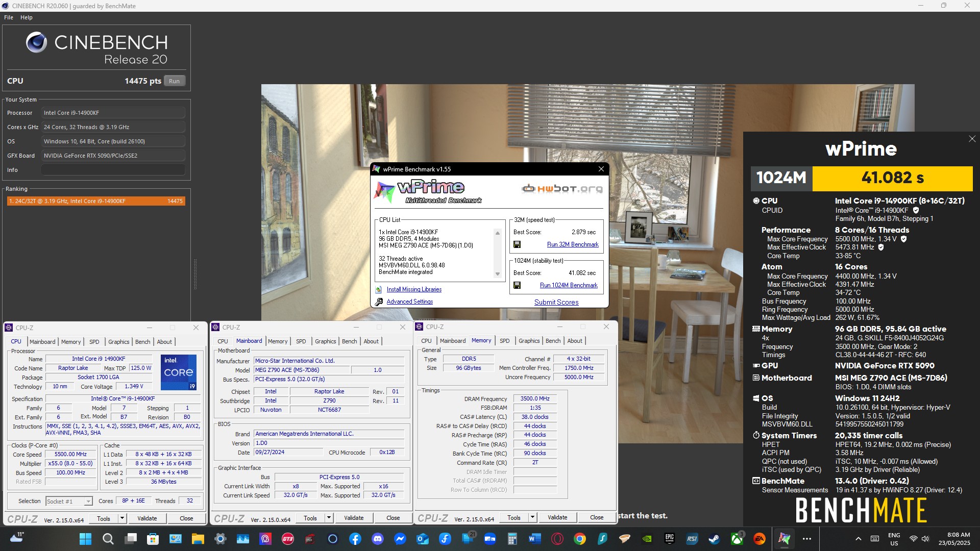
Task: Open Install Missing Libraries link
Action: pos(414,289)
